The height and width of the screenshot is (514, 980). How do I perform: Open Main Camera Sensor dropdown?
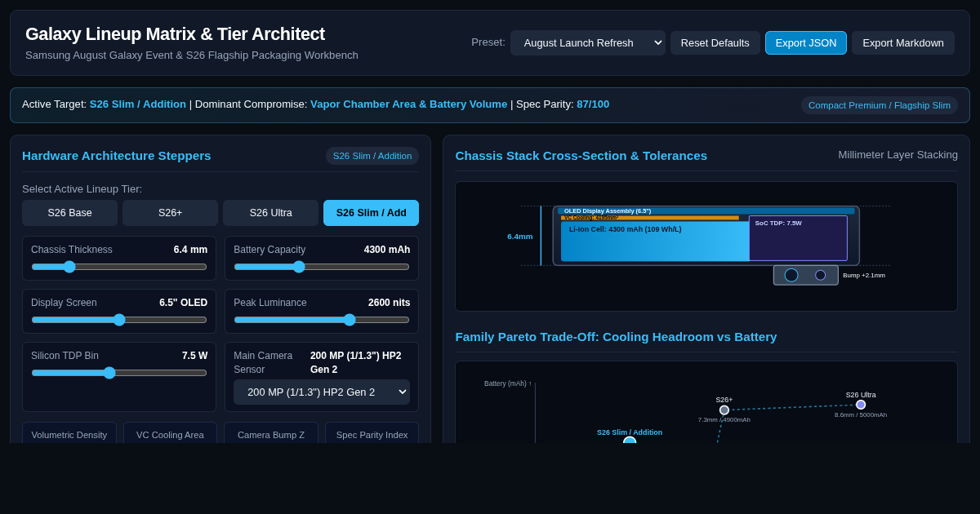point(322,392)
